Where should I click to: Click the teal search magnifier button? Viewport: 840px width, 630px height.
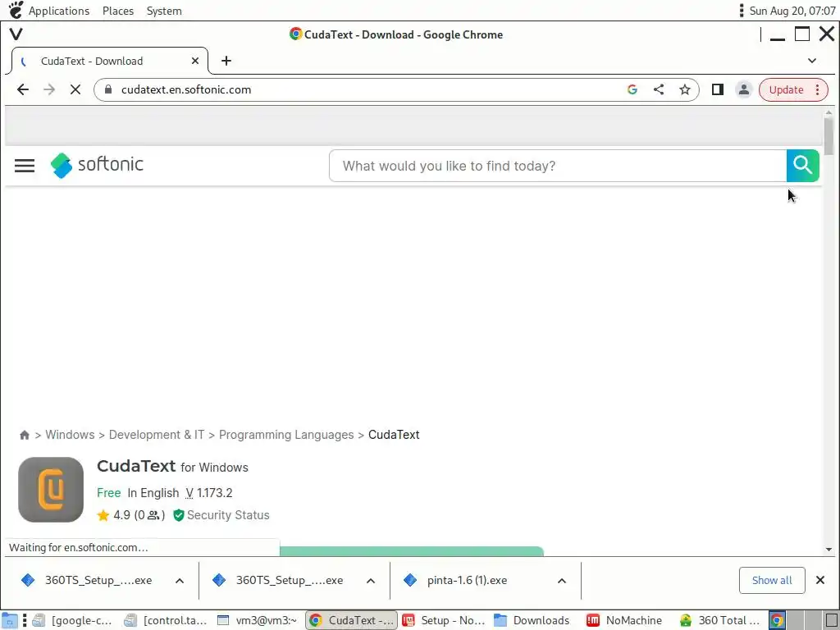[x=802, y=166]
